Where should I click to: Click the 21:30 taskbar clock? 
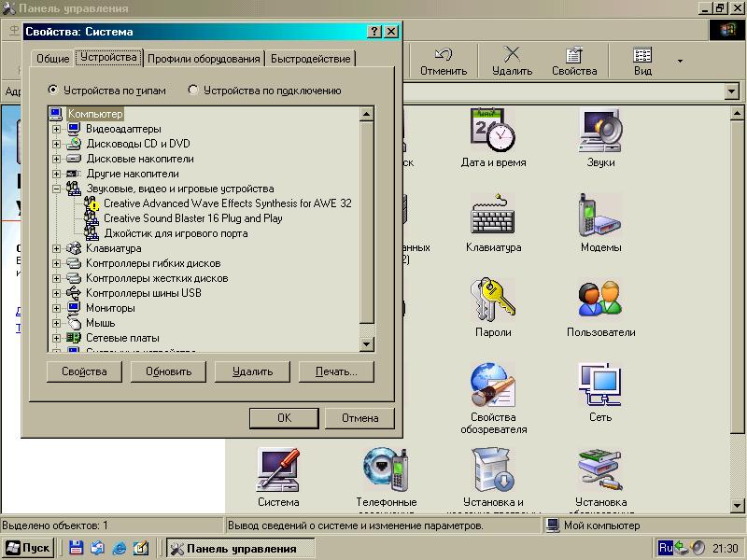[x=726, y=549]
